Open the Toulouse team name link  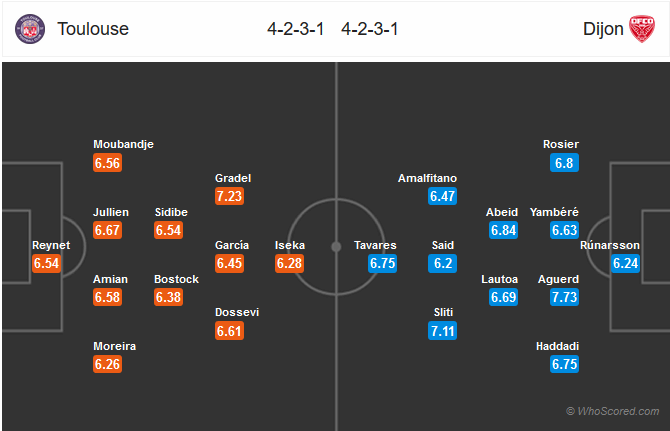pyautogui.click(x=93, y=29)
